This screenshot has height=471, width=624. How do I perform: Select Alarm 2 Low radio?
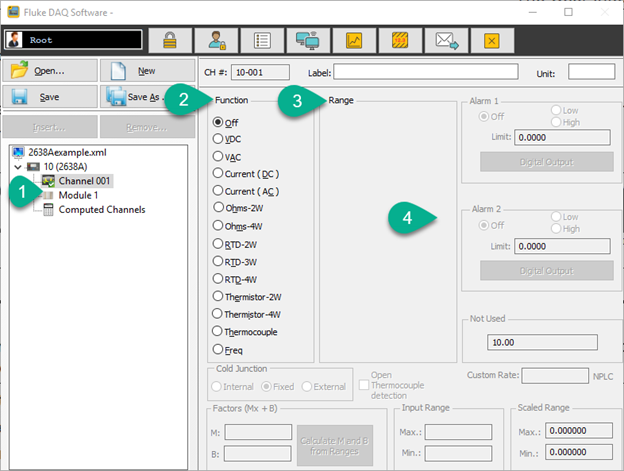(556, 216)
